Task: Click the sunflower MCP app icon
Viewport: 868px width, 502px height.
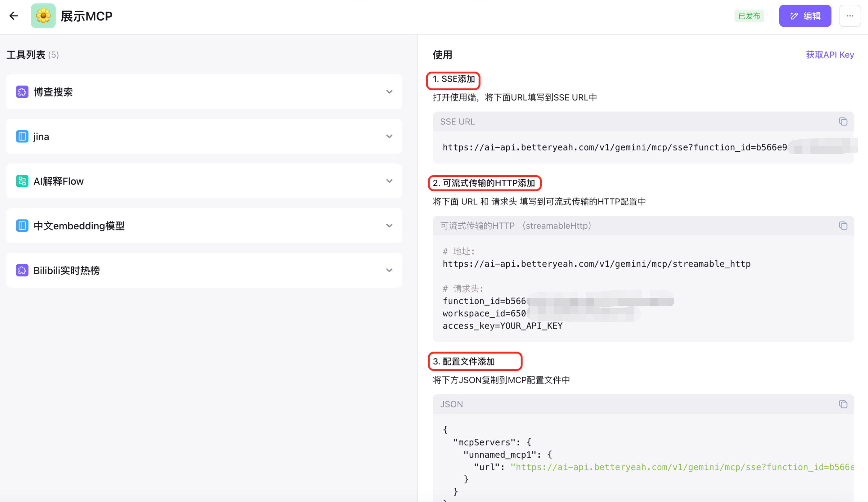Action: (x=43, y=16)
